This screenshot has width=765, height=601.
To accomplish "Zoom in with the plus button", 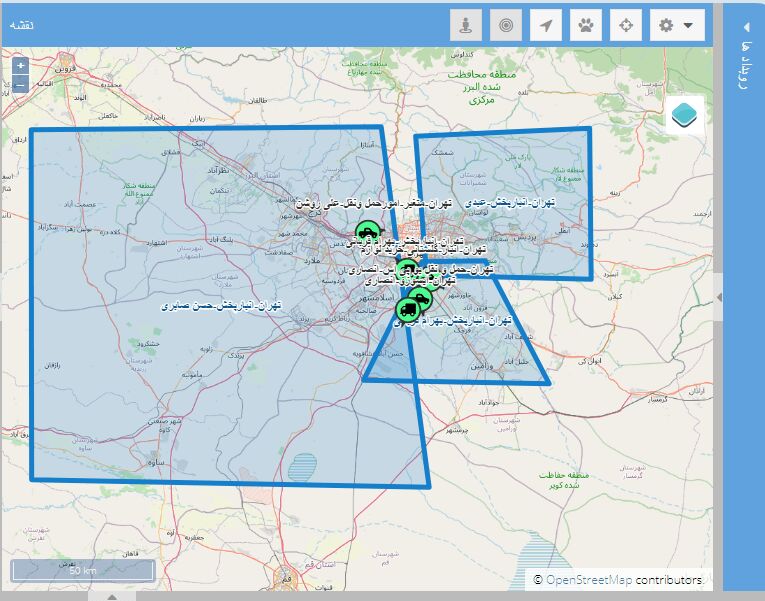I will point(21,65).
